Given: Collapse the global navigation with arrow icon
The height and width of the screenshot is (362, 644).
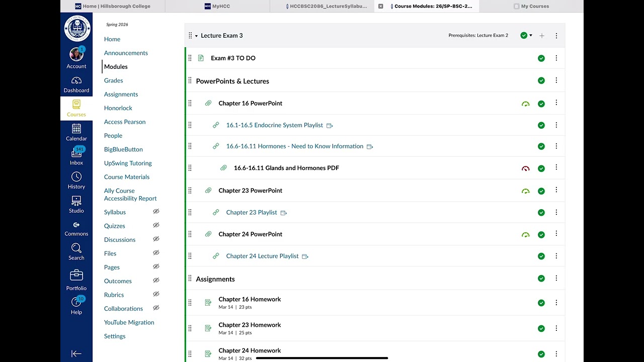Looking at the screenshot, I should tap(76, 354).
